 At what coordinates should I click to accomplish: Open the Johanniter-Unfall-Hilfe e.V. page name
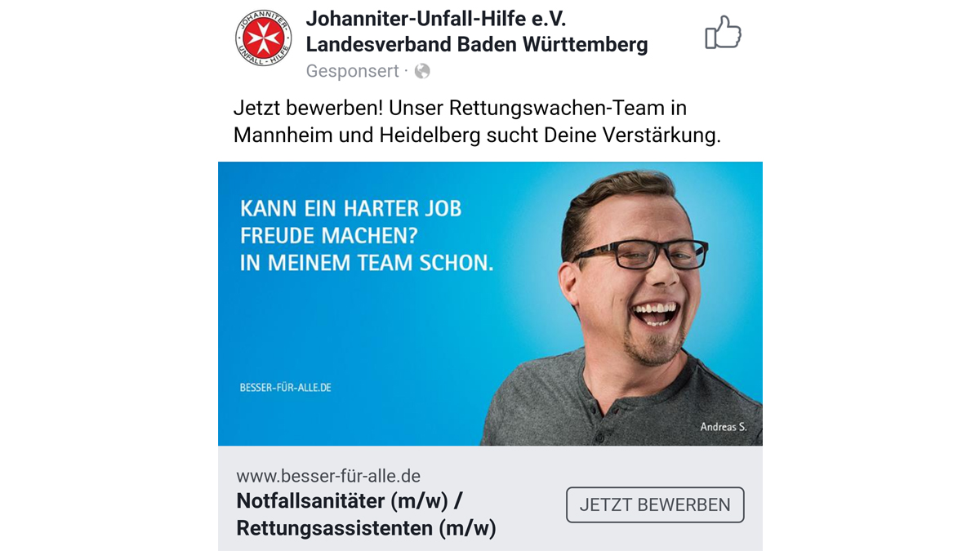coord(436,18)
